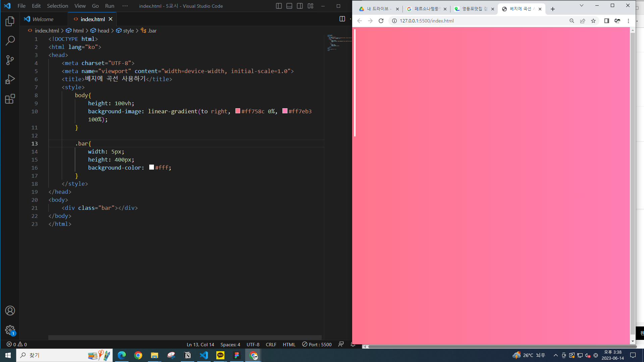Expand the system tray hidden icons arrow

point(555,355)
